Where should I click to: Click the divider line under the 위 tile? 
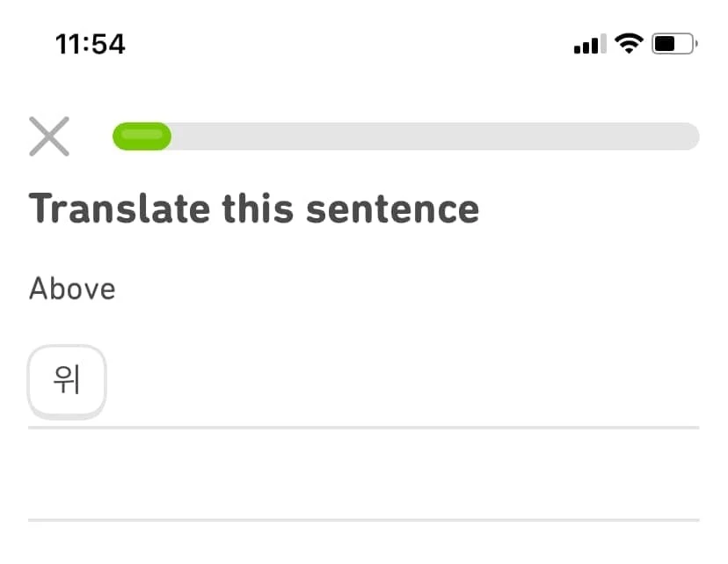click(x=364, y=428)
